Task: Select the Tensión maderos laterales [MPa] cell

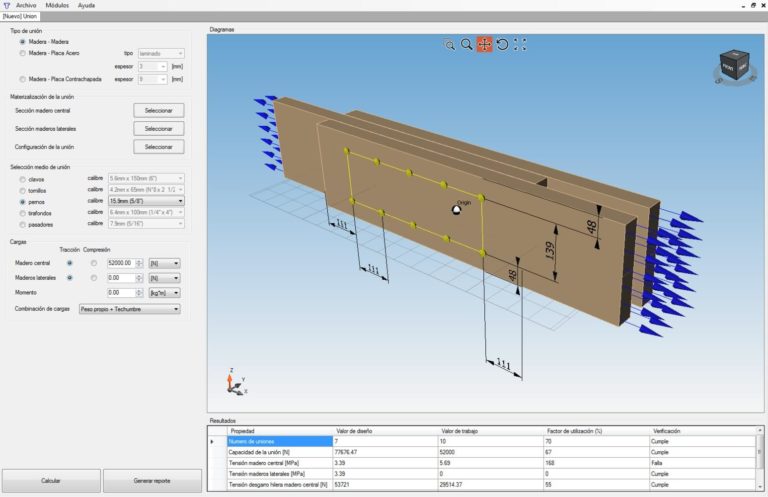Action: [x=280, y=473]
